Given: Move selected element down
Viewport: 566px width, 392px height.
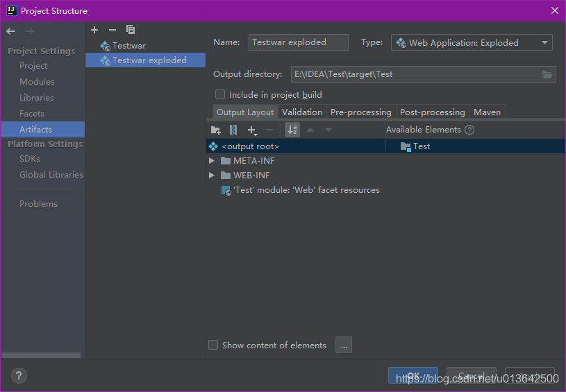Looking at the screenshot, I should pyautogui.click(x=328, y=130).
